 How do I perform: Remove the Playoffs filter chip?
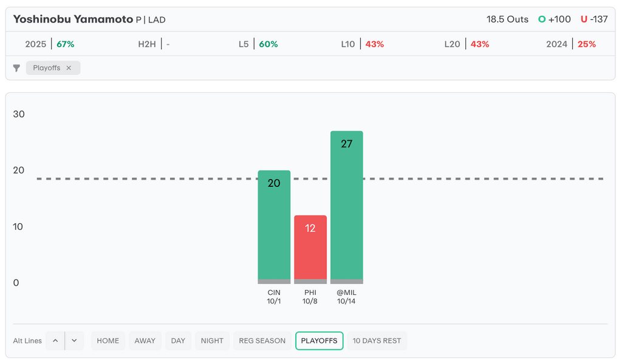click(x=69, y=68)
